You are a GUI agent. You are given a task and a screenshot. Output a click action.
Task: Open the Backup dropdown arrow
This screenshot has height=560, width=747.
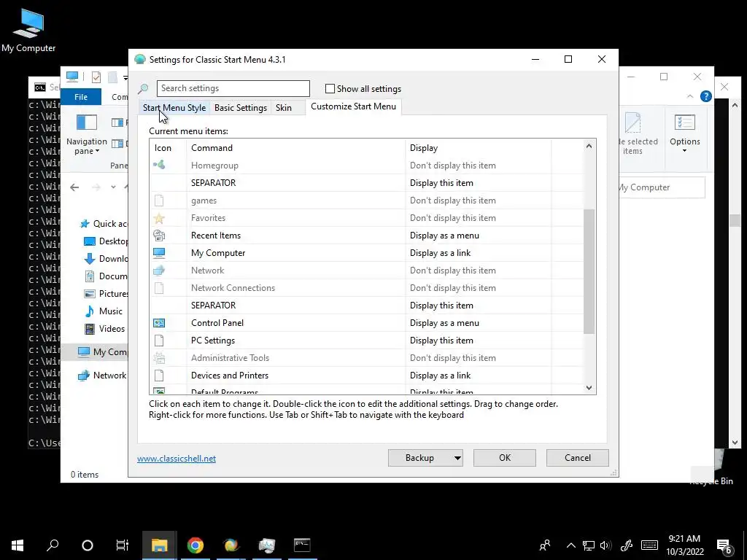(x=457, y=458)
